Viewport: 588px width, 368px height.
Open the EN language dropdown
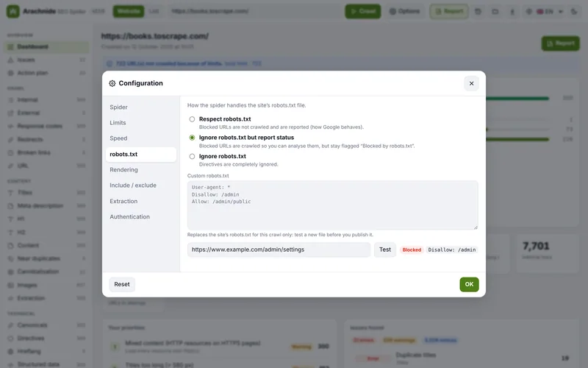(545, 11)
